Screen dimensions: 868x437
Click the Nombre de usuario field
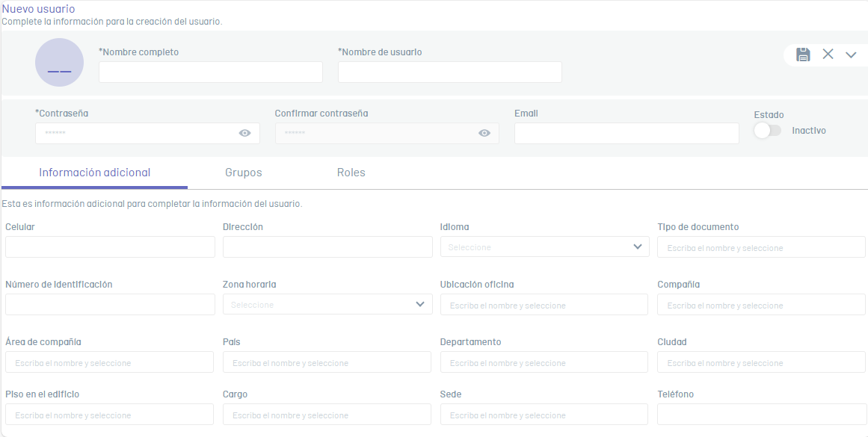coord(449,72)
